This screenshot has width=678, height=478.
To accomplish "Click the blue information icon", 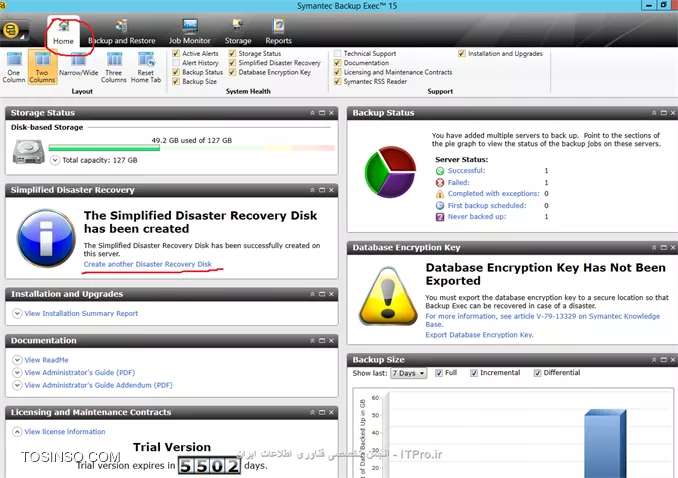I will pos(46,238).
